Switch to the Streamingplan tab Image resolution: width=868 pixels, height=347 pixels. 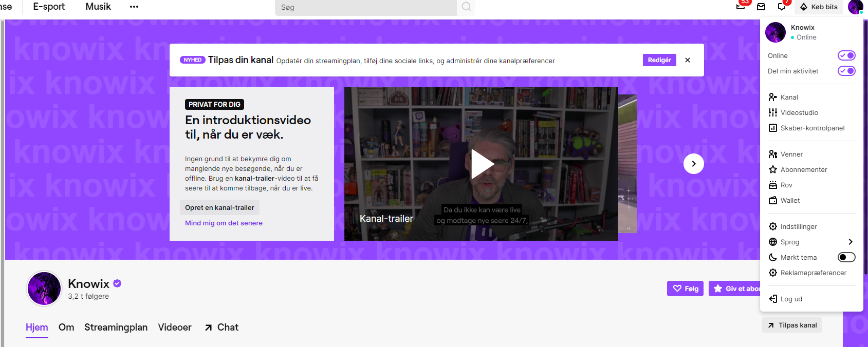[116, 327]
